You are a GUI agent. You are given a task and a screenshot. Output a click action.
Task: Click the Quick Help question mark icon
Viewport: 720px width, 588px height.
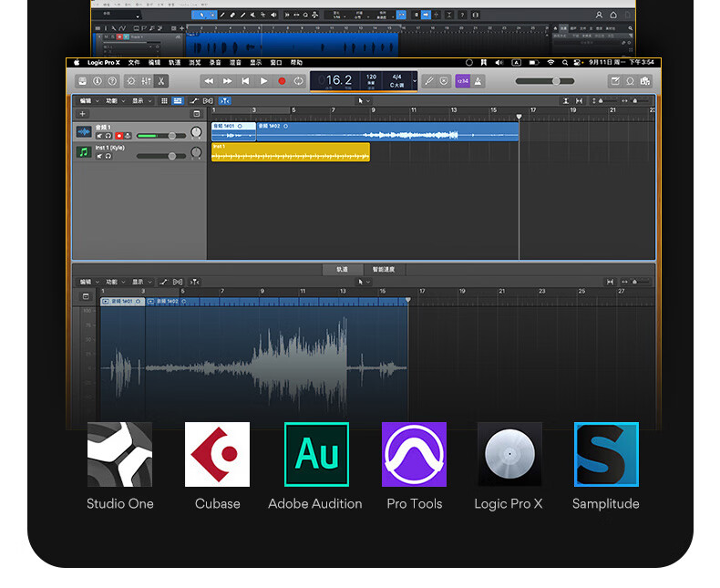(x=114, y=81)
